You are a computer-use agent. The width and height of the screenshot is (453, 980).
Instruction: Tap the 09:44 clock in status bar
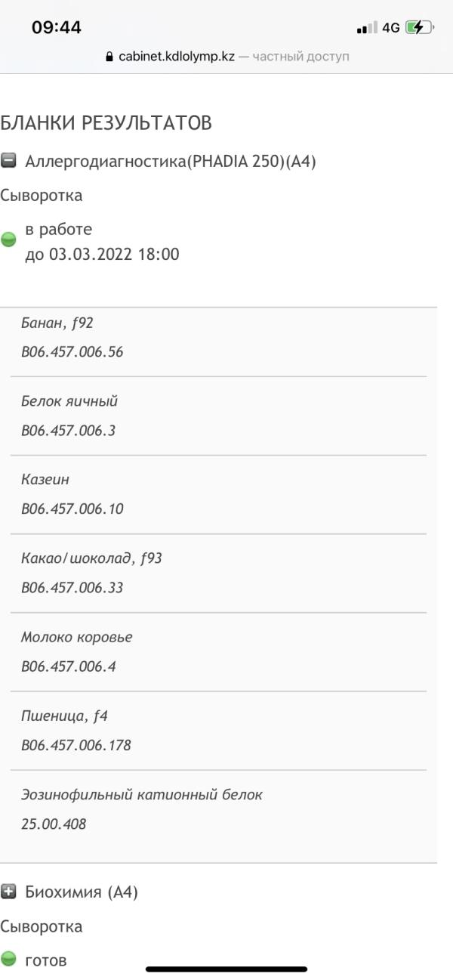(57, 28)
